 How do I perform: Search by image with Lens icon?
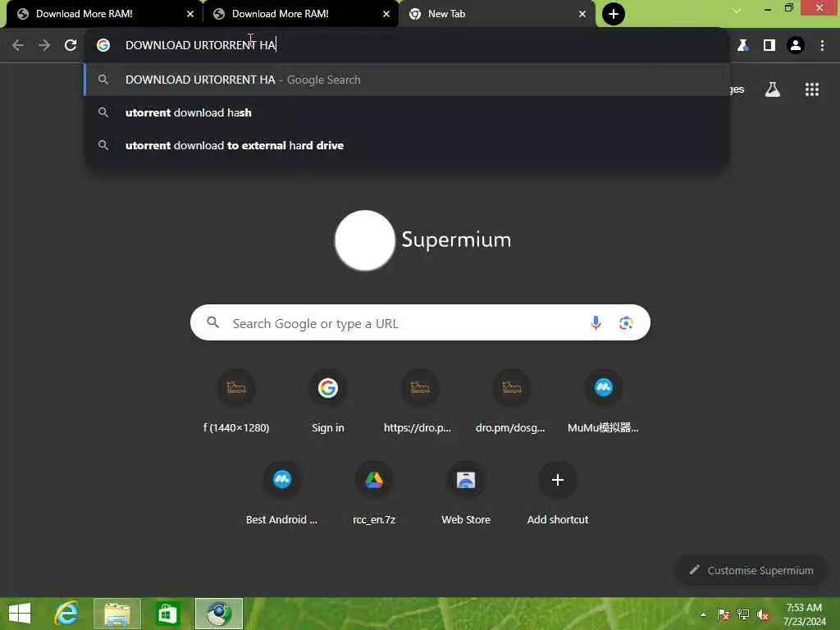(626, 322)
